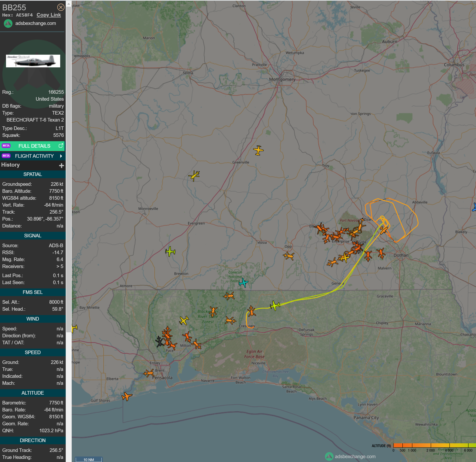Viewport: 476px width, 462px height.
Task: Click the FLIGHT ACTIVITY button
Action: (x=32, y=156)
